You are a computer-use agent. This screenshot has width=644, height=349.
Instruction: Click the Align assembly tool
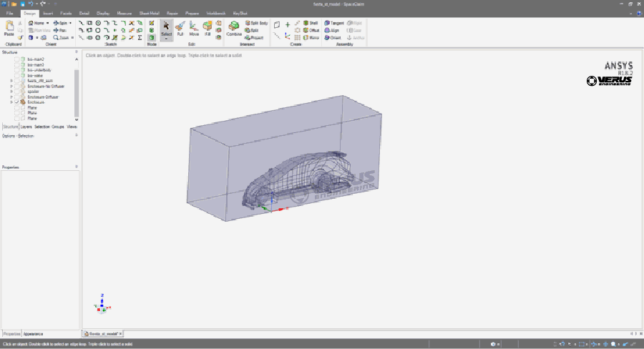pos(332,30)
